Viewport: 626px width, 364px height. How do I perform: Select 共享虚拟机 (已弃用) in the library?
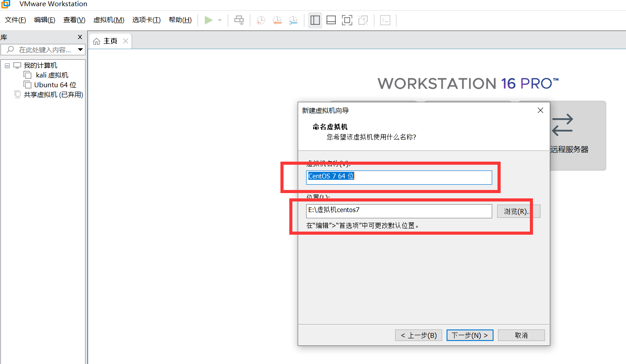coord(54,95)
